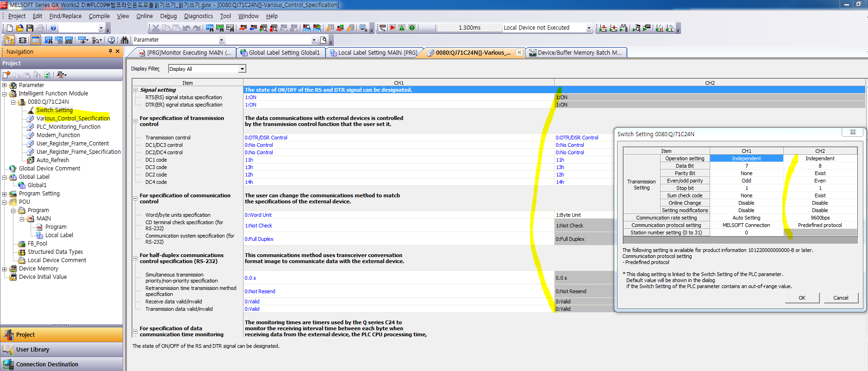868x371 pixels.
Task: Click Cancel in the Switch Setting dialog
Action: point(841,298)
